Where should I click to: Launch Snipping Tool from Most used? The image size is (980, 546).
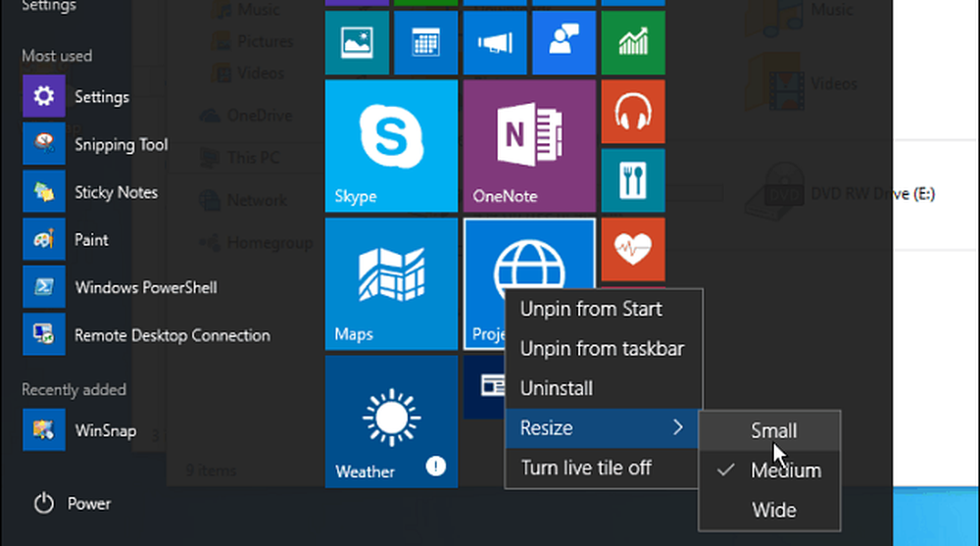(121, 145)
